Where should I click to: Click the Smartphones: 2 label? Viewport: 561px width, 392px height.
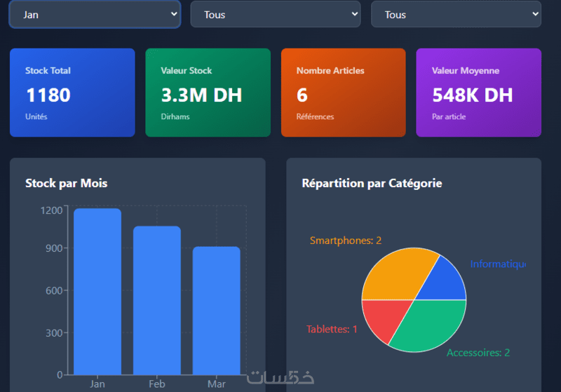[346, 241]
